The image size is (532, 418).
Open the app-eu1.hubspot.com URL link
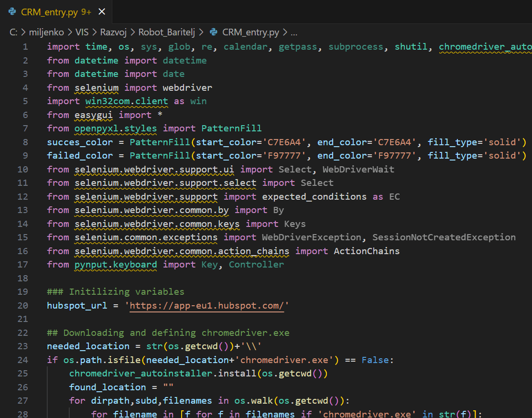tap(207, 305)
